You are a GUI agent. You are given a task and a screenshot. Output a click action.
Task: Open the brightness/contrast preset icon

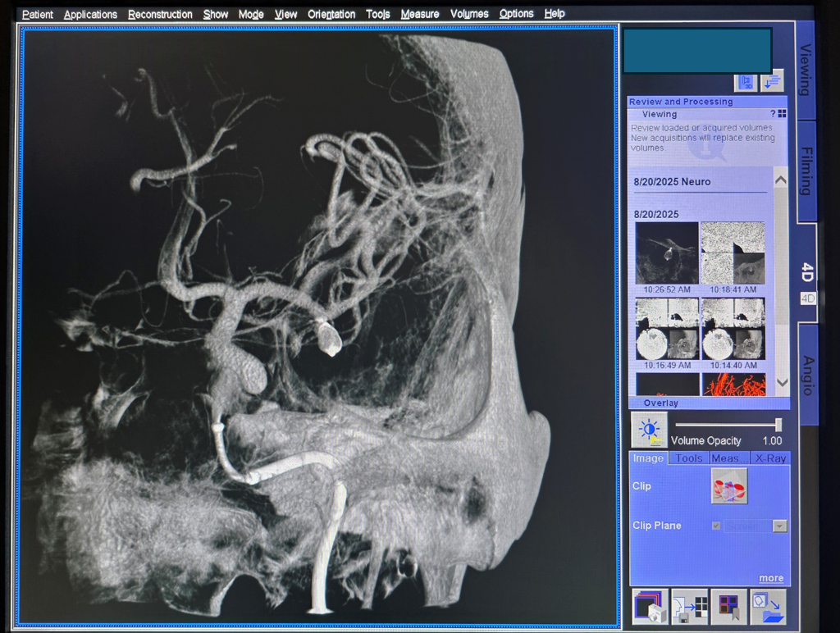point(649,430)
